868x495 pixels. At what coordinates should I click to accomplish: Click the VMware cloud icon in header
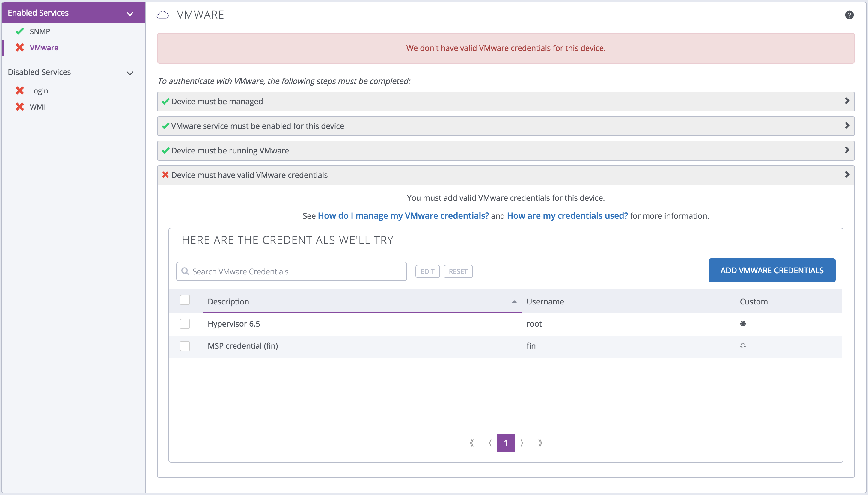(x=164, y=15)
